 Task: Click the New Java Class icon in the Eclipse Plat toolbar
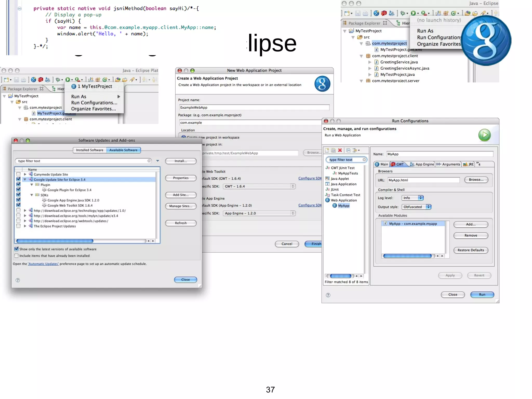click(x=105, y=80)
